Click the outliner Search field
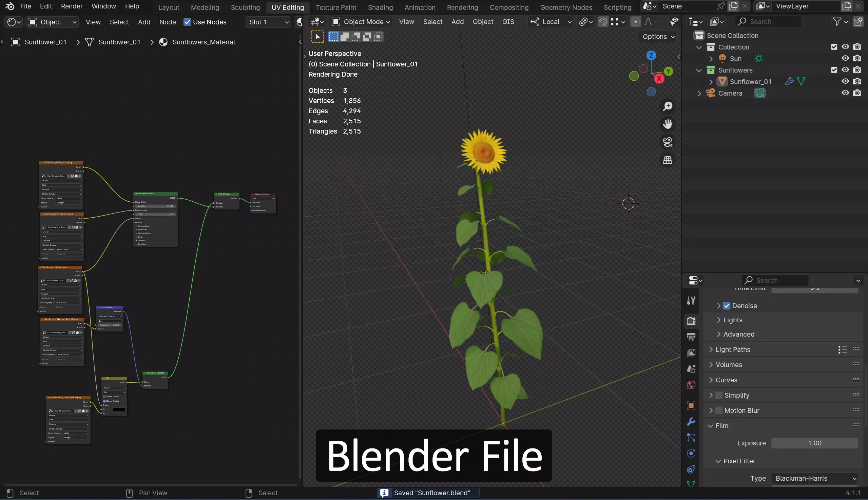Image resolution: width=868 pixels, height=500 pixels. pos(769,22)
